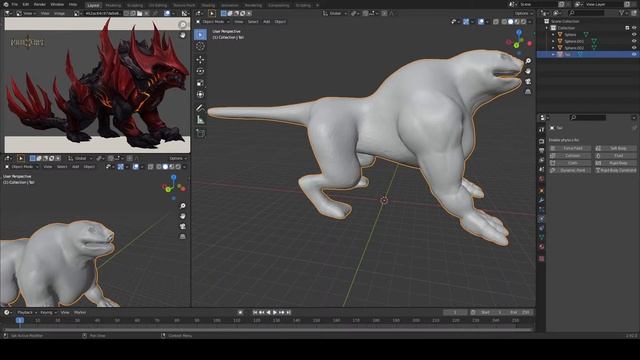Click zoom magnifier icon in lower-left viewport
Image resolution: width=640 pixels, height=360 pixels.
(x=182, y=206)
